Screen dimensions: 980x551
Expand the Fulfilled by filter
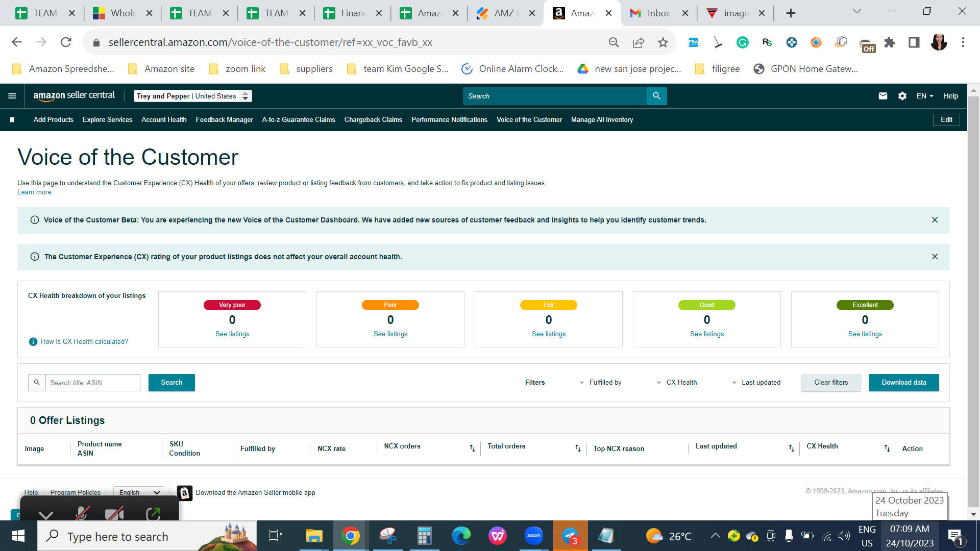click(601, 383)
